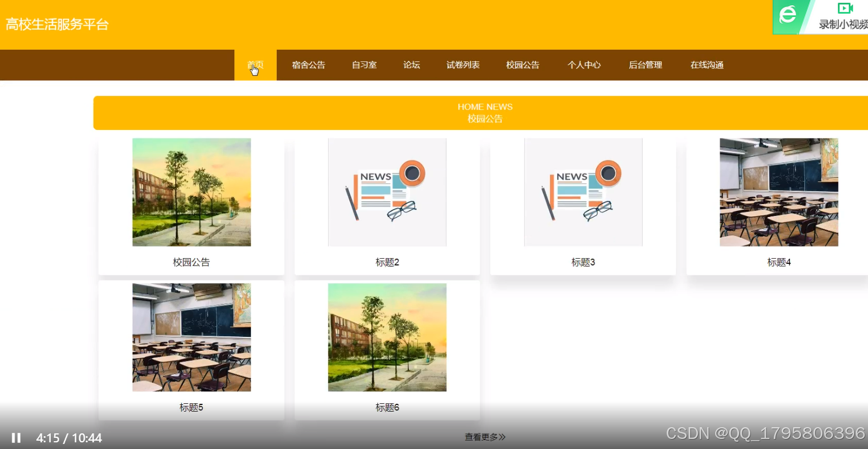
Task: Open the 标题6 campus scenery card
Action: point(387,337)
